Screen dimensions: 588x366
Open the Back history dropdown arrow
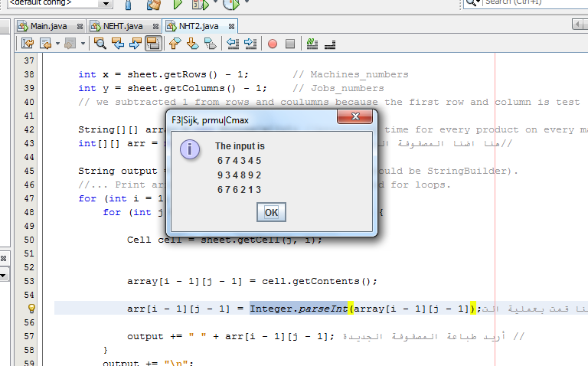click(x=57, y=44)
